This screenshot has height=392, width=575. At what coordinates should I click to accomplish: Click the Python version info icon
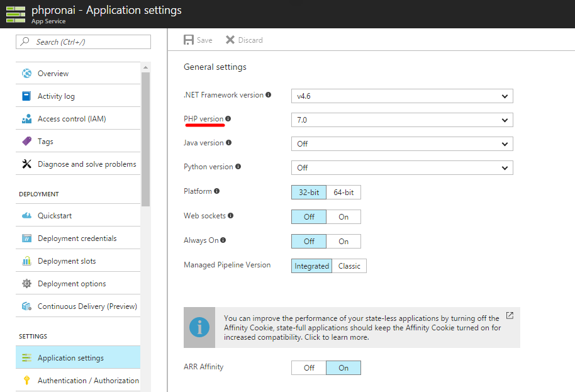[x=238, y=167]
